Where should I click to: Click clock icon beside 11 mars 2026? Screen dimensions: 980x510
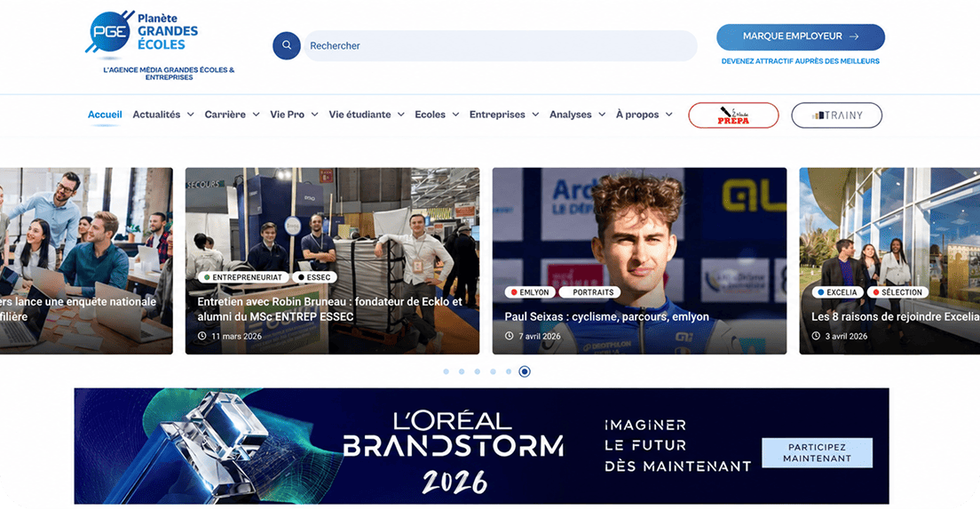pos(202,336)
